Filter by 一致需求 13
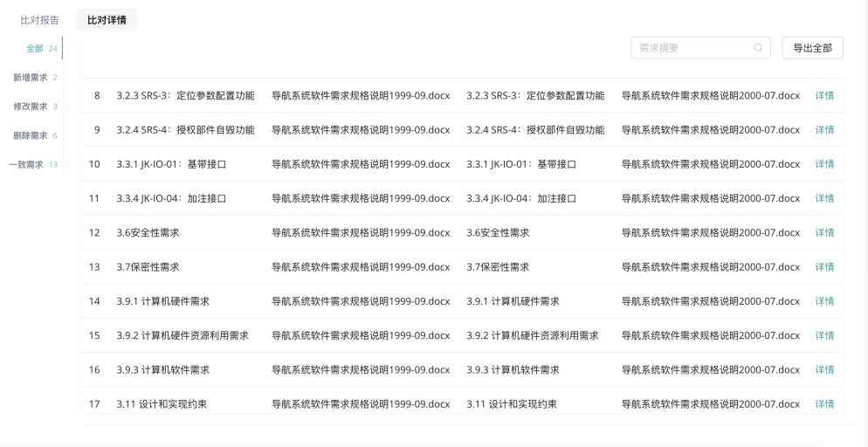 pos(32,164)
